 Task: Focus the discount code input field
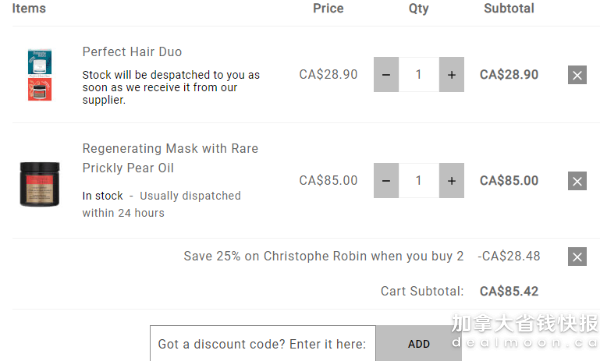coord(263,344)
